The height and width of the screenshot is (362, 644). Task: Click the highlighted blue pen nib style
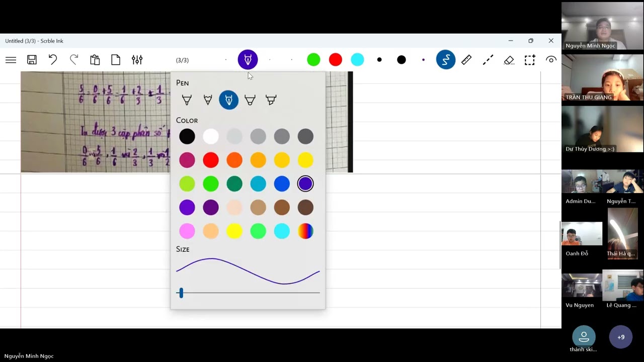(x=229, y=100)
